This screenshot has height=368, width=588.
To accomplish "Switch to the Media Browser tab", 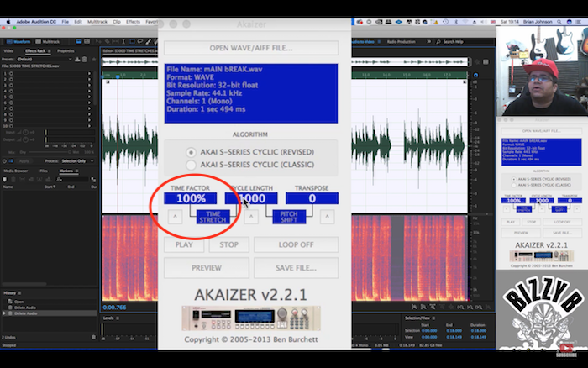I will [x=16, y=171].
